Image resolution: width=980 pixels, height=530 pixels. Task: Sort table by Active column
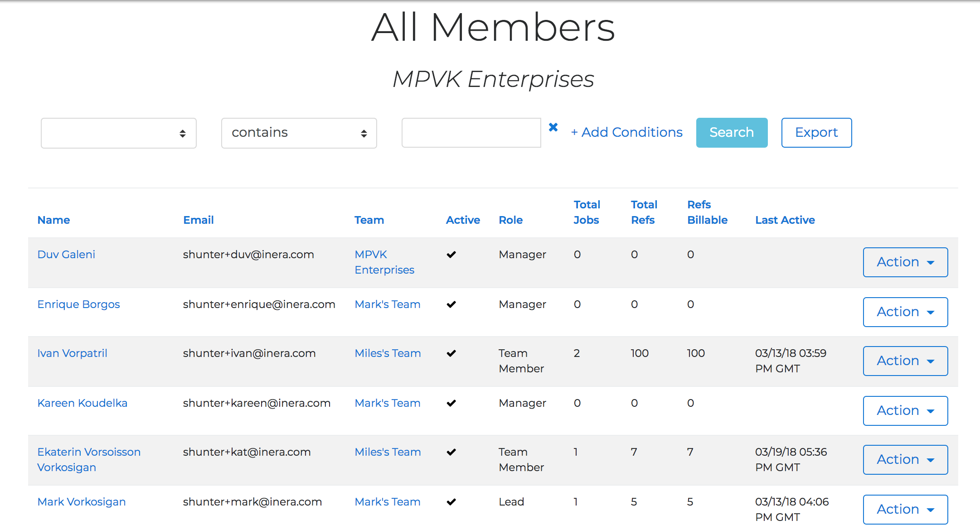(463, 220)
